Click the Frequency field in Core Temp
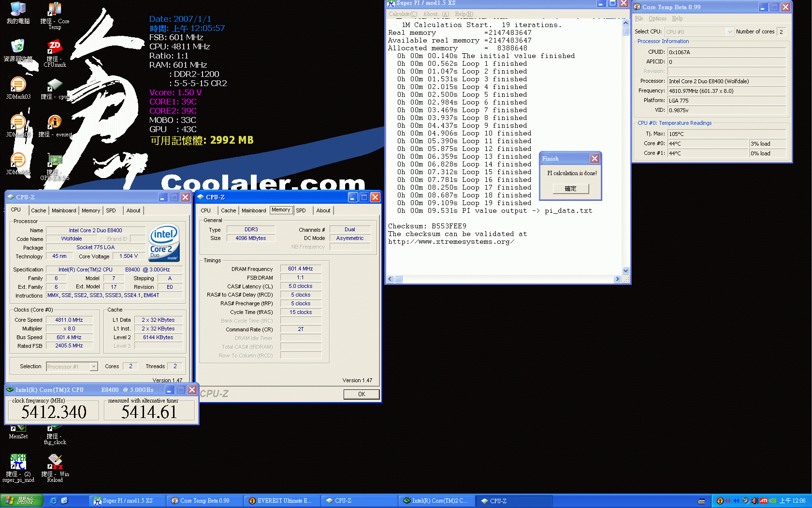Image resolution: width=812 pixels, height=508 pixels. pos(727,91)
